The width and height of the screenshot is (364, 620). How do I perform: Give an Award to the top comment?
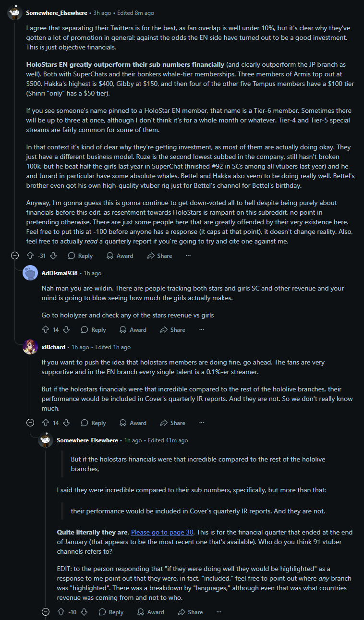click(x=120, y=256)
